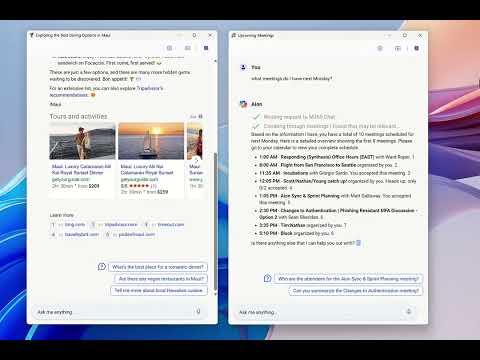Select 'Are there any vegan restaurants in Maui?' suggestion
This screenshot has height=360, width=480.
tap(161, 279)
